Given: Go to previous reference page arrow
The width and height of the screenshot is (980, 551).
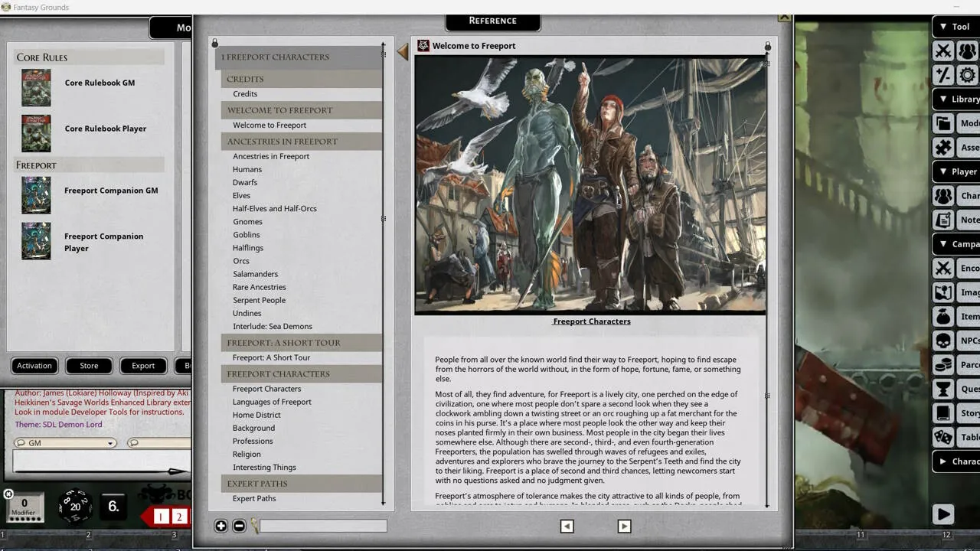Looking at the screenshot, I should (567, 526).
